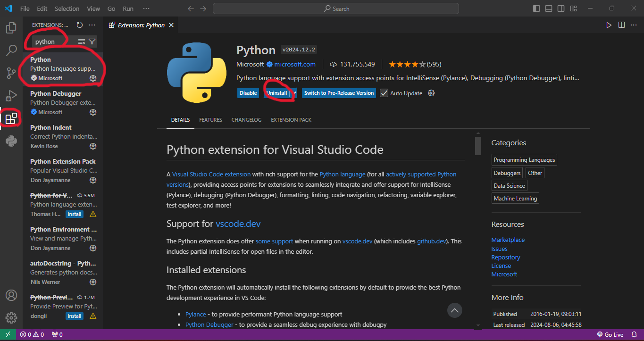Open the File menu
The width and height of the screenshot is (644, 341).
pyautogui.click(x=25, y=8)
